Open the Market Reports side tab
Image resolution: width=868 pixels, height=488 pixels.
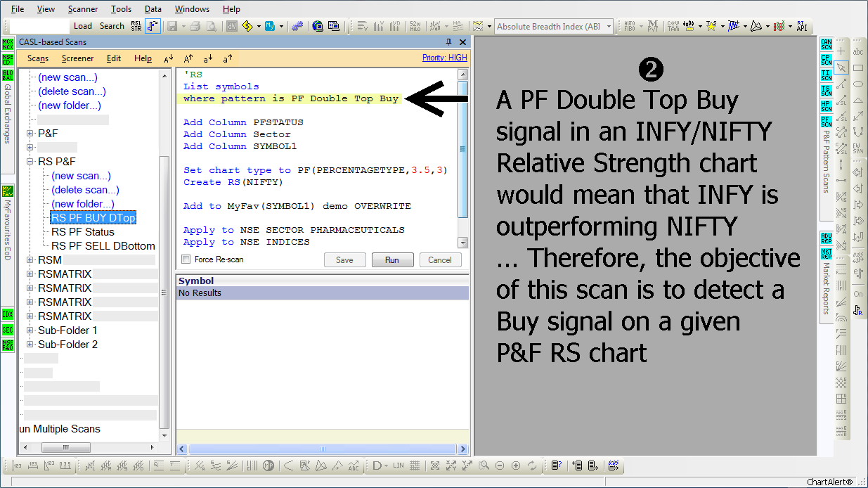pyautogui.click(x=827, y=289)
